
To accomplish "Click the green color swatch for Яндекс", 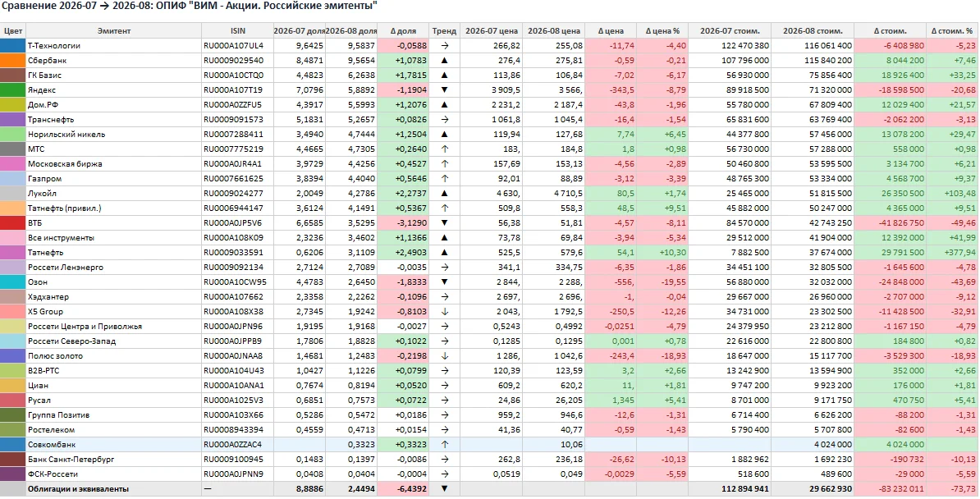I will (12, 90).
